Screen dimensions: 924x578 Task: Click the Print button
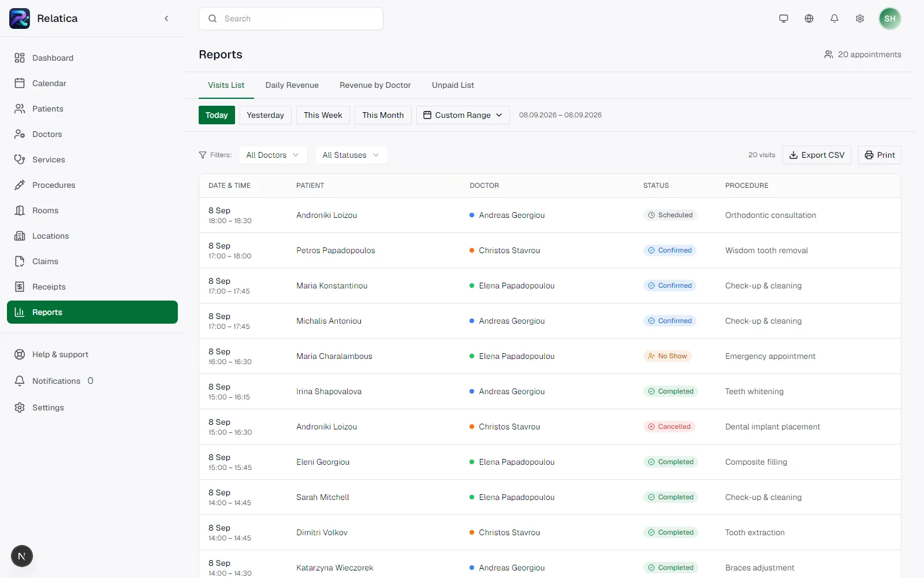(x=880, y=155)
